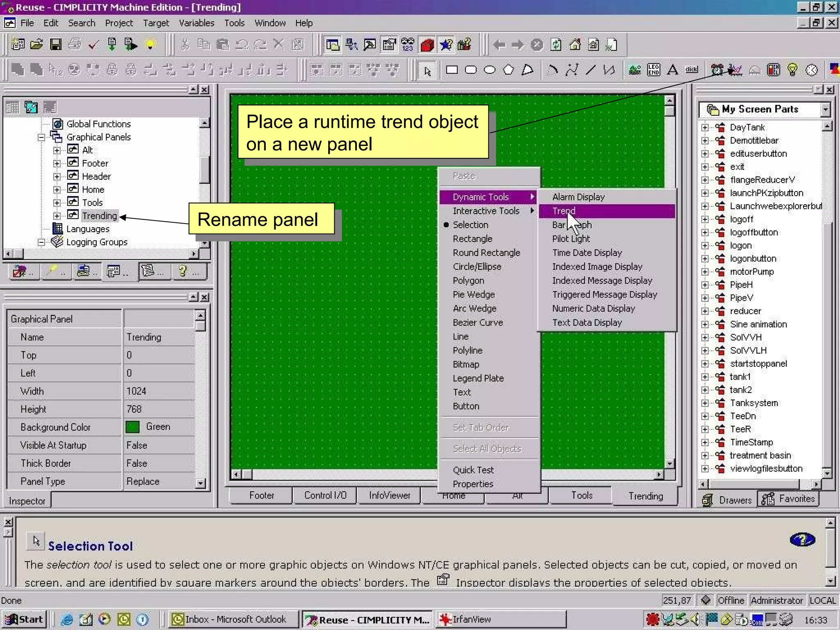The width and height of the screenshot is (840, 630).
Task: Click the Alarm Display clock icon
Action: click(x=717, y=70)
